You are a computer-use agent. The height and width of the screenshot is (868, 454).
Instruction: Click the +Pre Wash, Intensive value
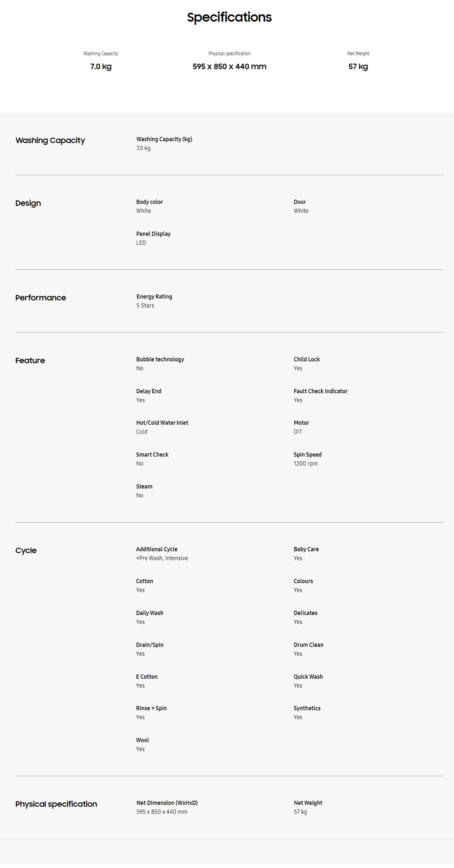point(162,558)
